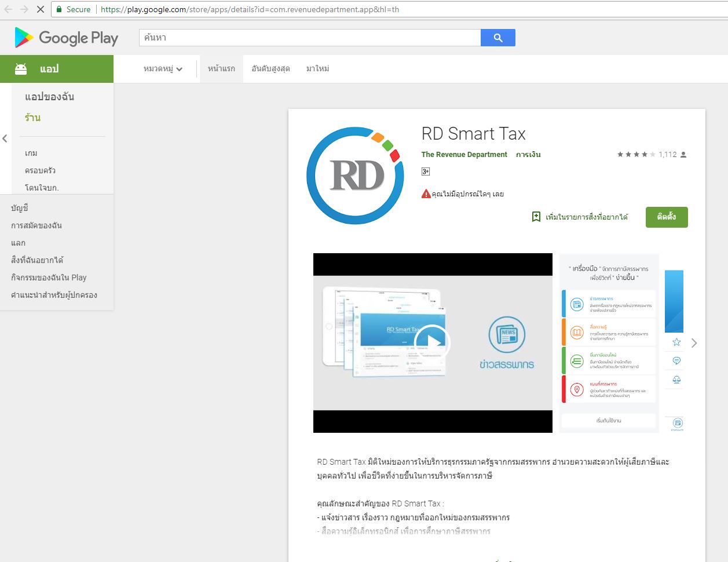Select แอปของฉัน in sidebar
This screenshot has height=562, width=728.
(50, 97)
